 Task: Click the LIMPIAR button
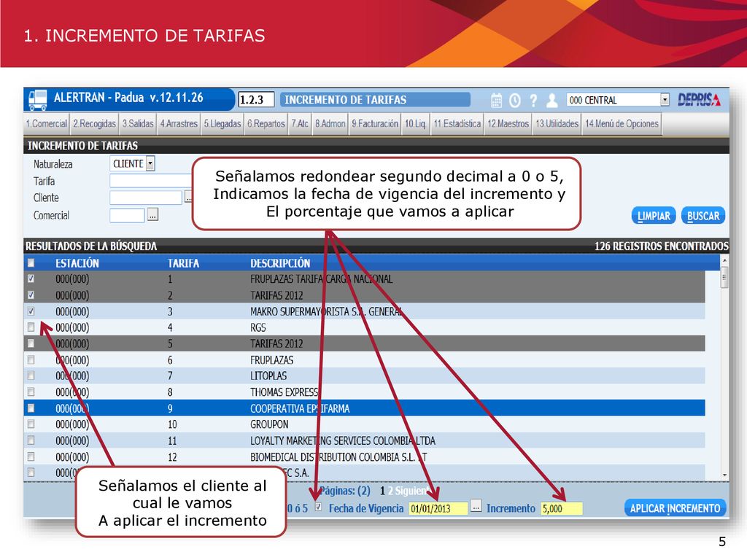654,216
